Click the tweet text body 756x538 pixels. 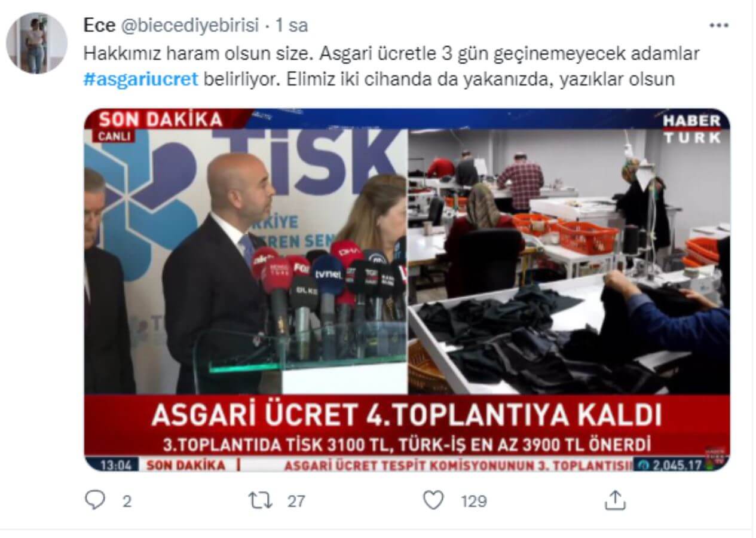[x=391, y=66]
